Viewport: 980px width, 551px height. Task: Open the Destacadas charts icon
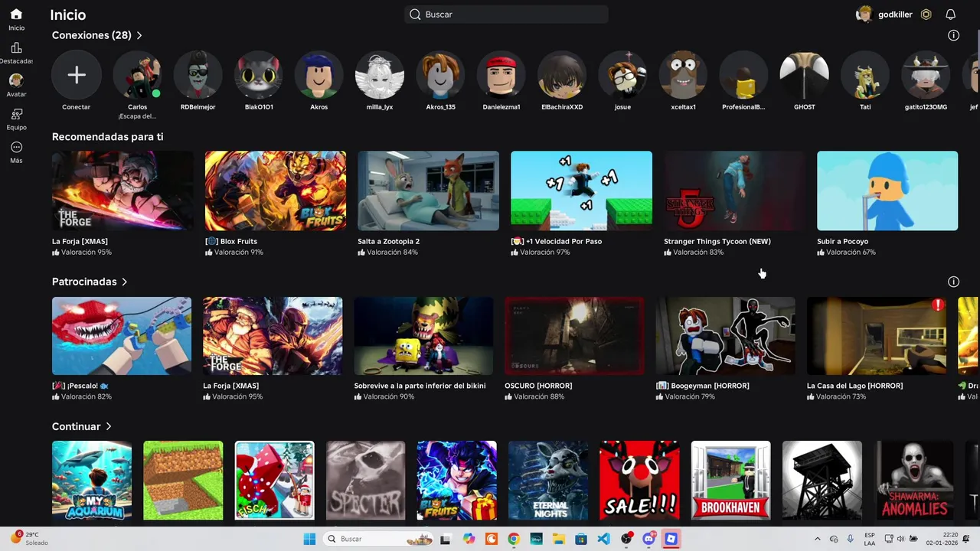pyautogui.click(x=16, y=47)
